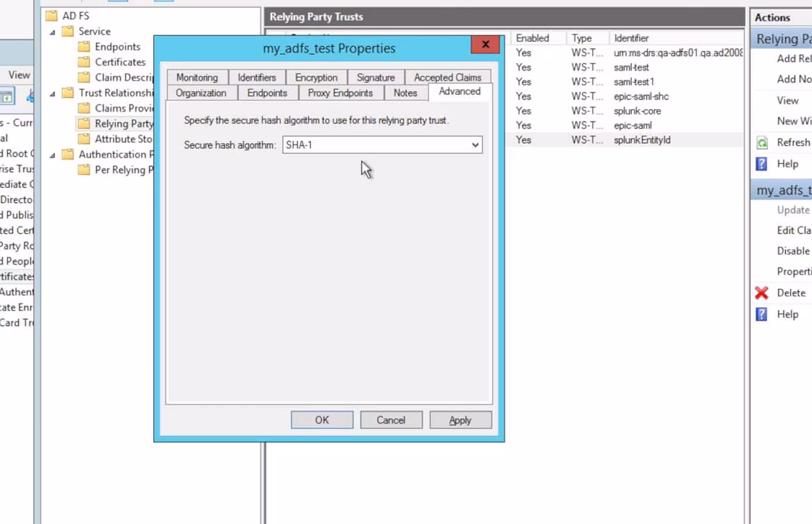
Task: Click the Cancel button
Action: 391,420
